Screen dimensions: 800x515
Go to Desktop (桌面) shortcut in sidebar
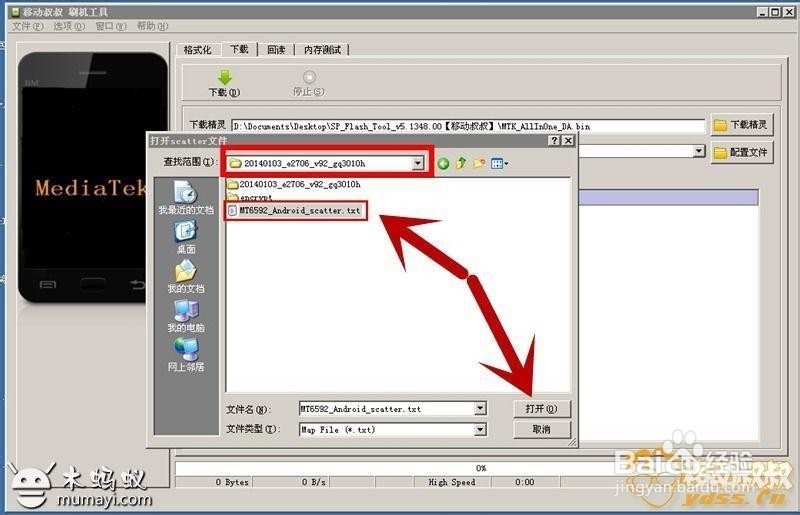pos(186,237)
